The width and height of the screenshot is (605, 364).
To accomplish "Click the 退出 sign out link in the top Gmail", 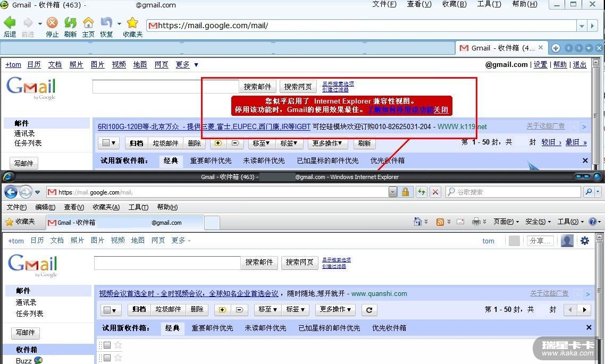I will pyautogui.click(x=579, y=64).
